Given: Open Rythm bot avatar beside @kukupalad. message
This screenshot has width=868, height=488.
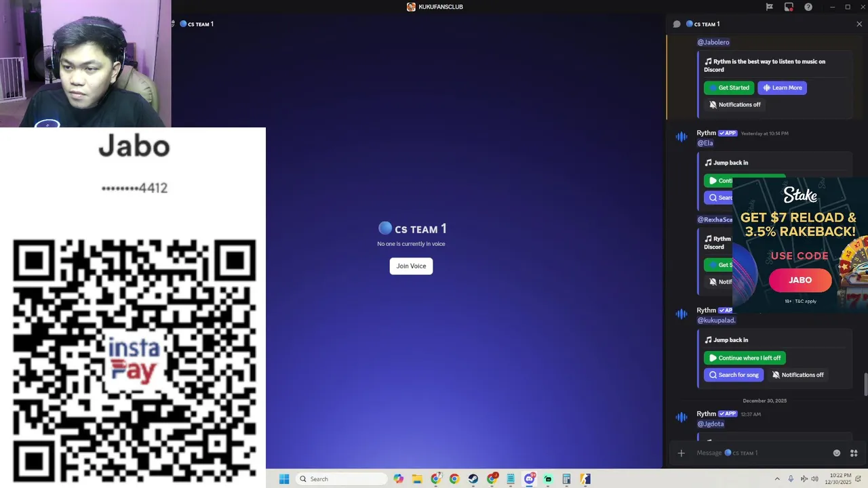Looking at the screenshot, I should tap(682, 314).
